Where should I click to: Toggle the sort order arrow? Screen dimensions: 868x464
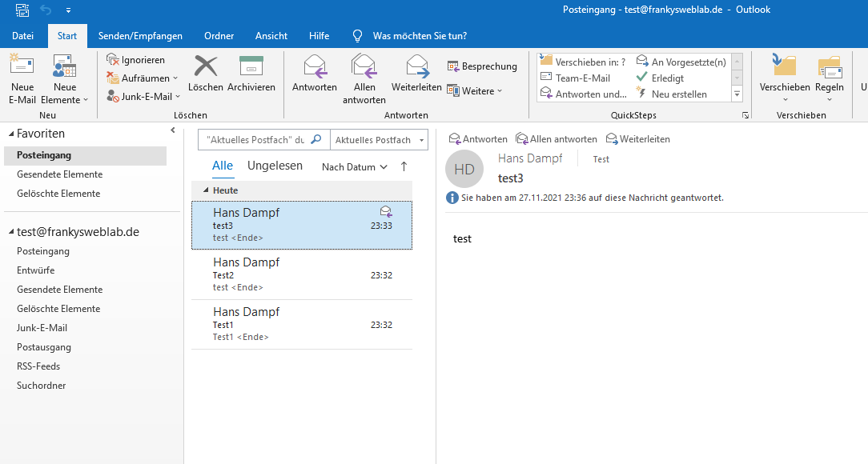[404, 166]
